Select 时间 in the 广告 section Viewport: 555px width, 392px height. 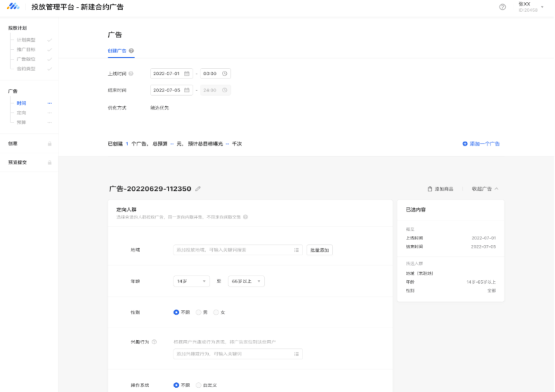tap(22, 103)
